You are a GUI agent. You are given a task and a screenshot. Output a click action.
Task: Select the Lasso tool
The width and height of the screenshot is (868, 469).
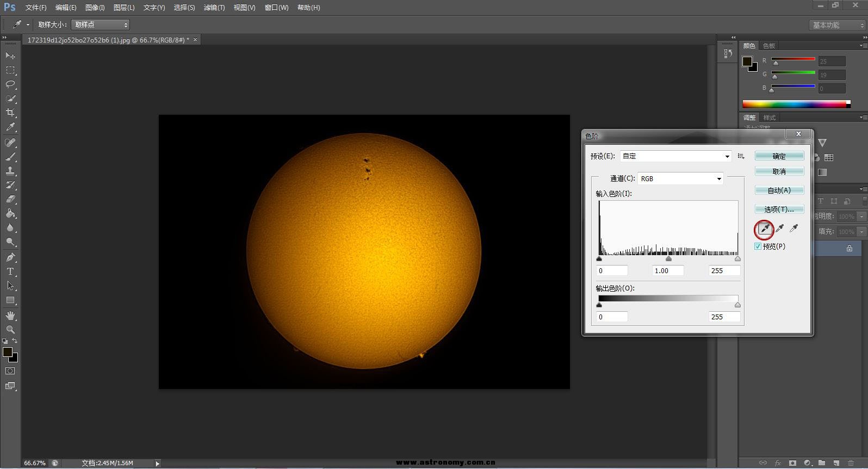pyautogui.click(x=10, y=84)
